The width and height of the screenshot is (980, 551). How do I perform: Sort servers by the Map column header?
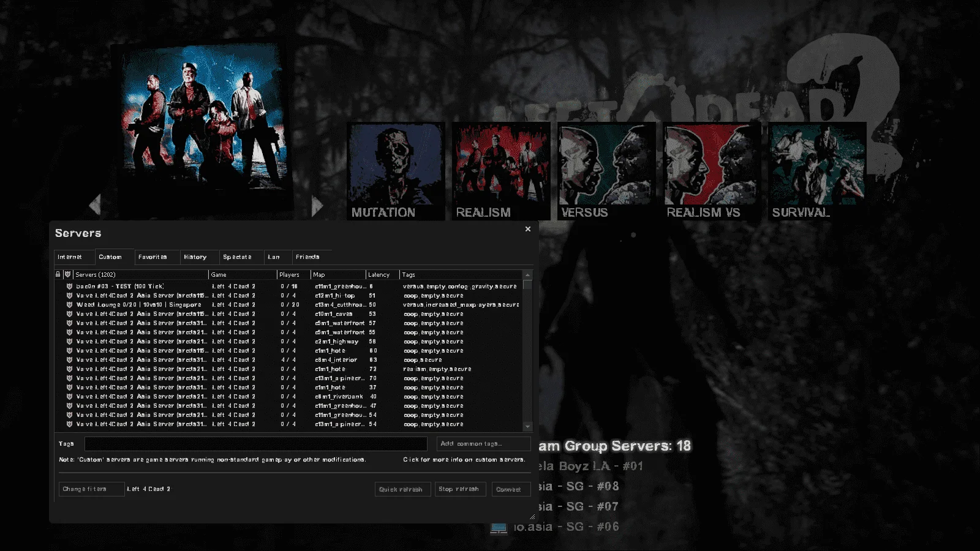point(339,275)
